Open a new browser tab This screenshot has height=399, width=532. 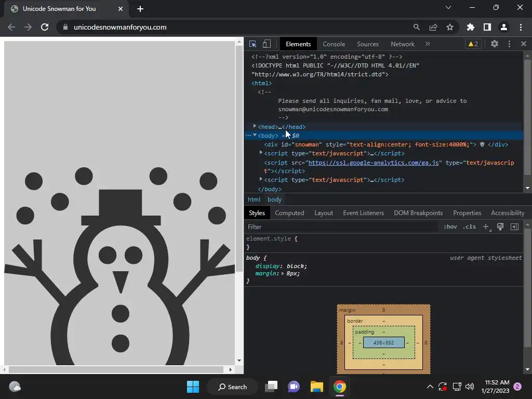click(x=140, y=9)
